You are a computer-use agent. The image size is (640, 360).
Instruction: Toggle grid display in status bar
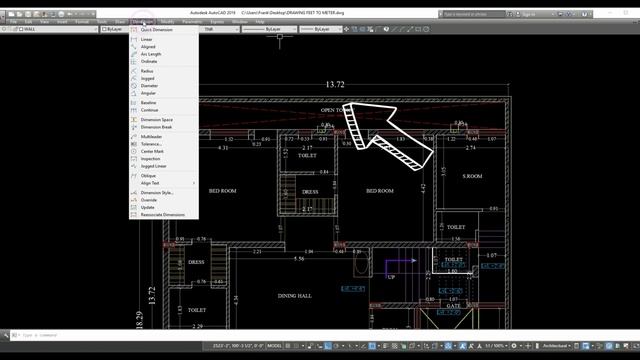point(288,346)
